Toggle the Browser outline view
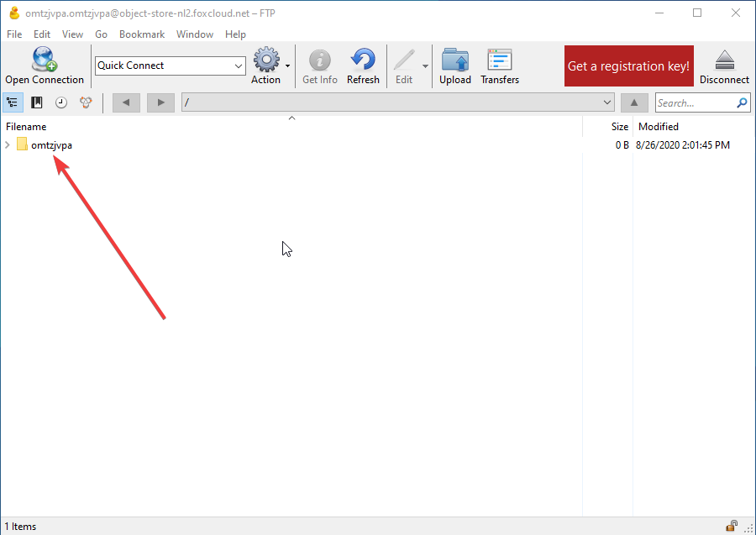 tap(13, 102)
